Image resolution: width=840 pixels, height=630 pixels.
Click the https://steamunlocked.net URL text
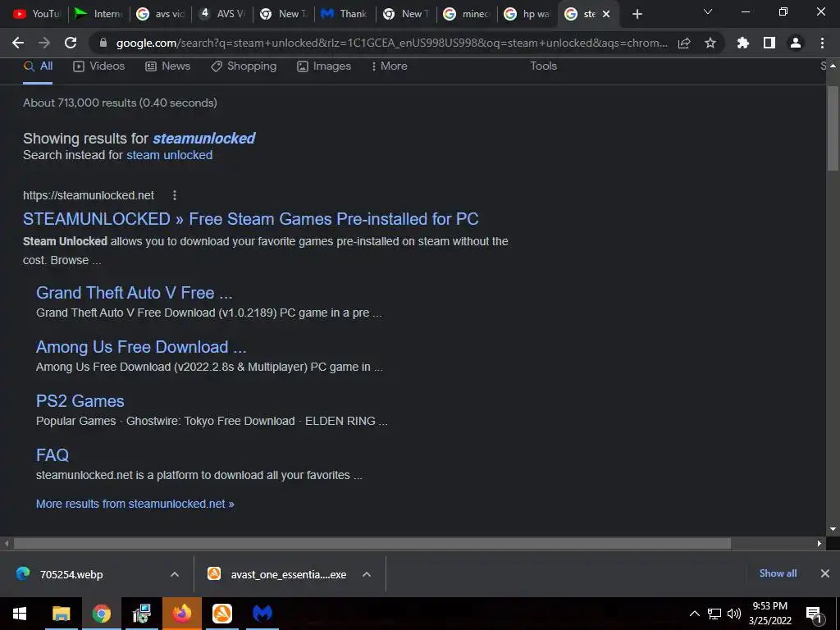(x=89, y=195)
